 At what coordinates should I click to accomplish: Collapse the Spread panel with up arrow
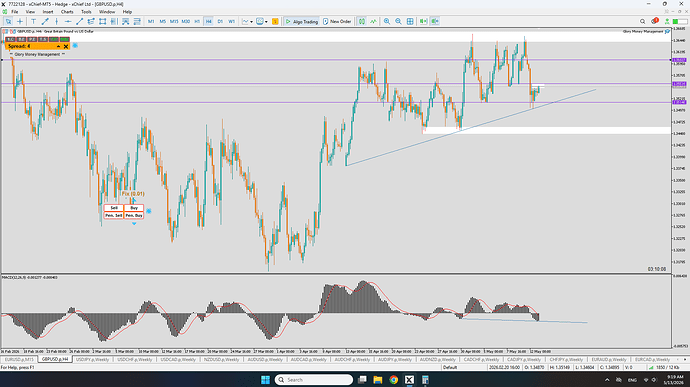pyautogui.click(x=59, y=46)
